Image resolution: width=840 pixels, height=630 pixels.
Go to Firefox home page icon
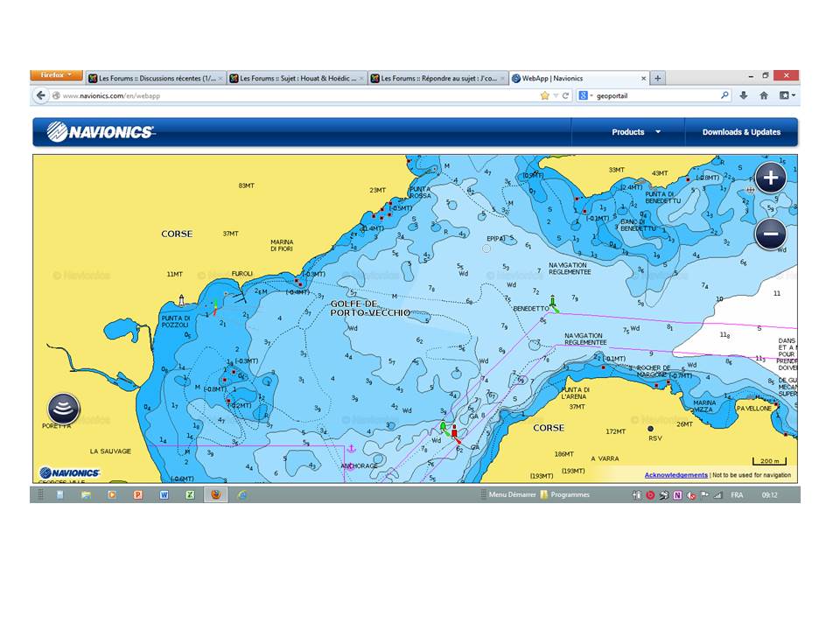764,95
